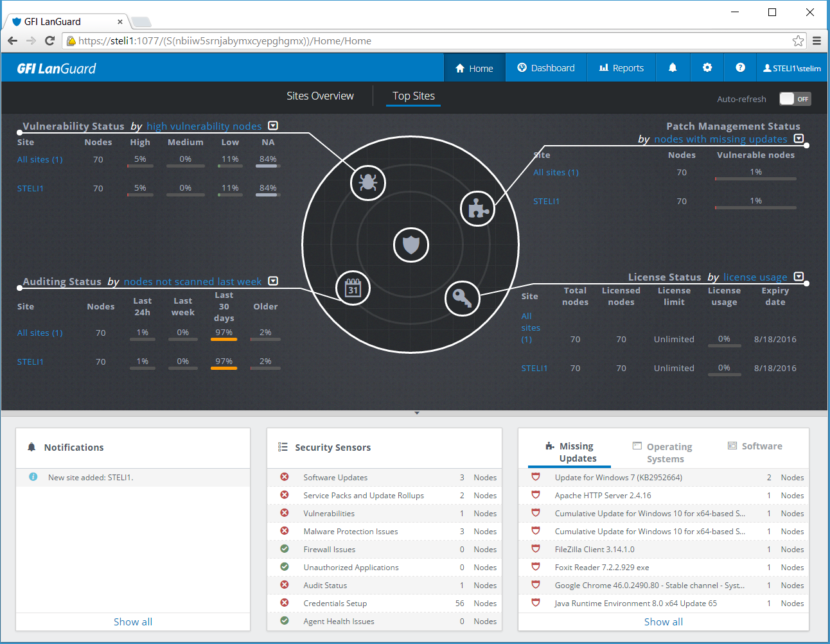
Task: Expand the nodes not scanned last week dropdown
Action: coord(272,281)
